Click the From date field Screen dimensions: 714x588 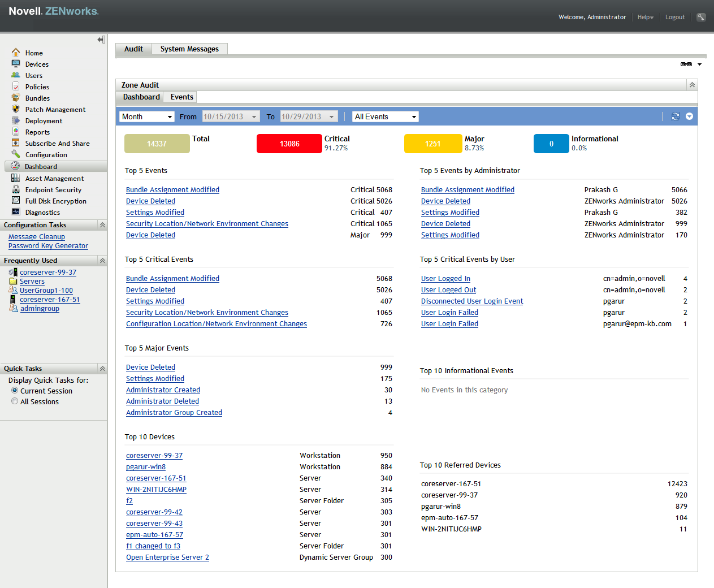[x=226, y=116]
